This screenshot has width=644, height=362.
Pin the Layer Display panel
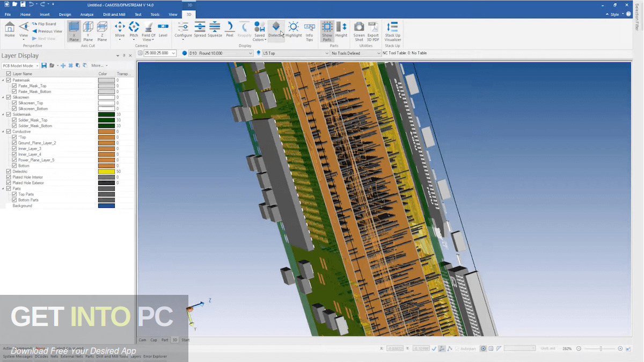pyautogui.click(x=124, y=55)
